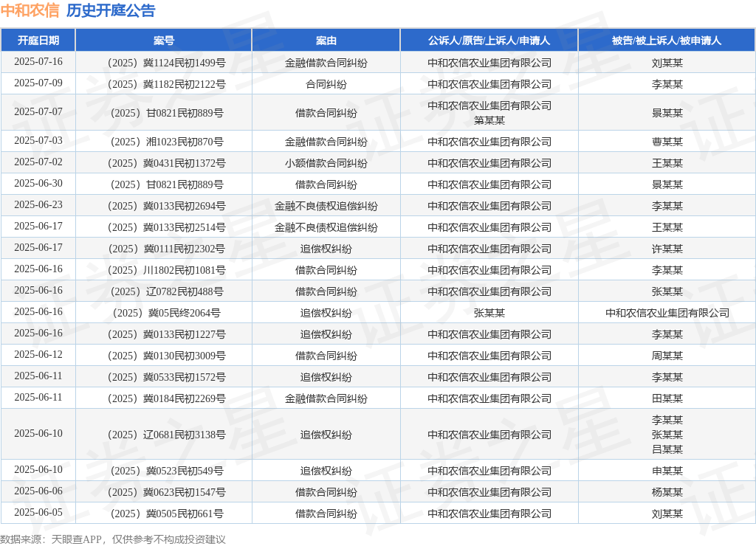Click defendant 张某某 in the 辽0782民初488号 row
The width and height of the screenshot is (756, 546).
click(x=667, y=291)
